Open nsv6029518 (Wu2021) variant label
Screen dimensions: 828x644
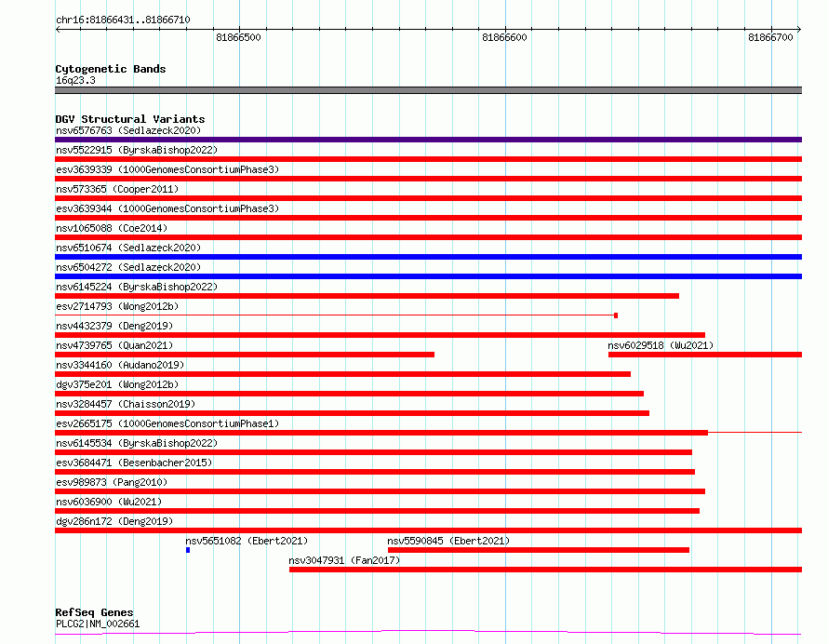(661, 345)
